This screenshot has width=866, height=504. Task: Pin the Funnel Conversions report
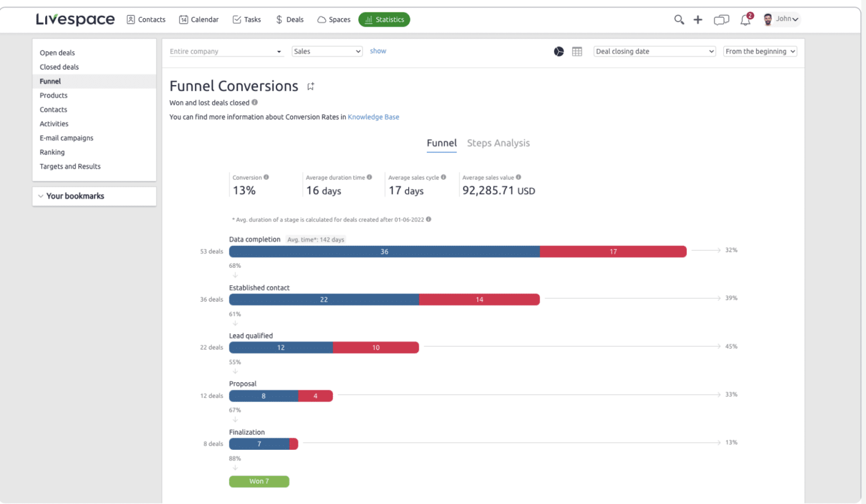click(310, 86)
